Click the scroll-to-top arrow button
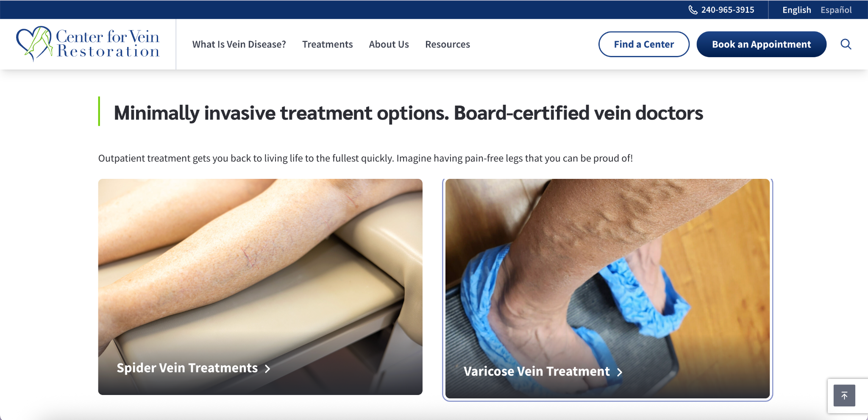The width and height of the screenshot is (868, 420). (x=844, y=395)
